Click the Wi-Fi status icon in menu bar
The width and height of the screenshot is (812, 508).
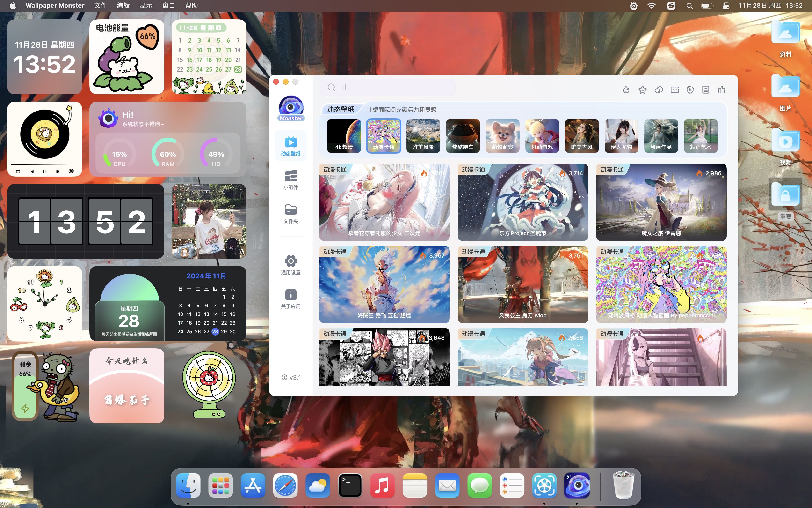pyautogui.click(x=651, y=5)
